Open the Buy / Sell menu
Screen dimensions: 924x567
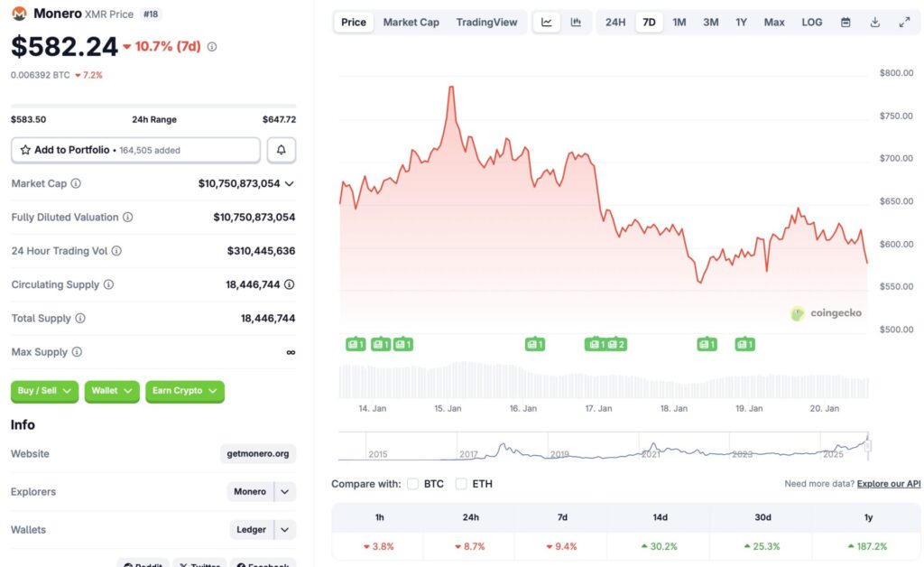point(43,391)
